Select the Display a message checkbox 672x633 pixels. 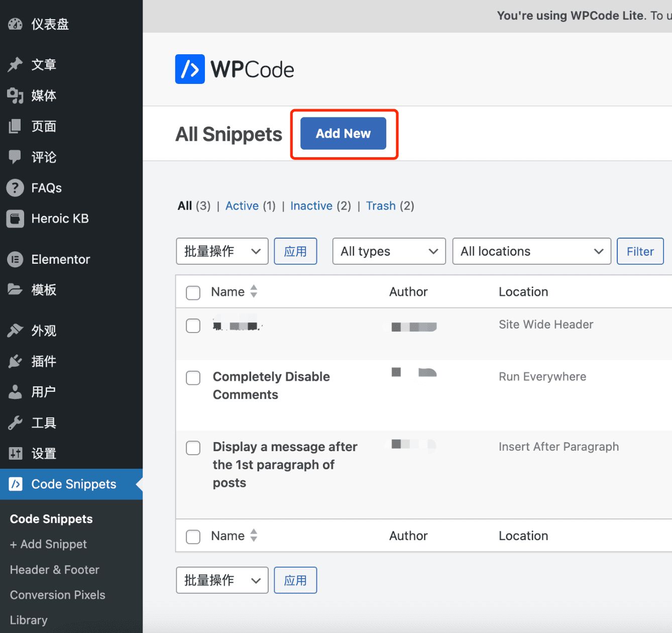point(193,448)
